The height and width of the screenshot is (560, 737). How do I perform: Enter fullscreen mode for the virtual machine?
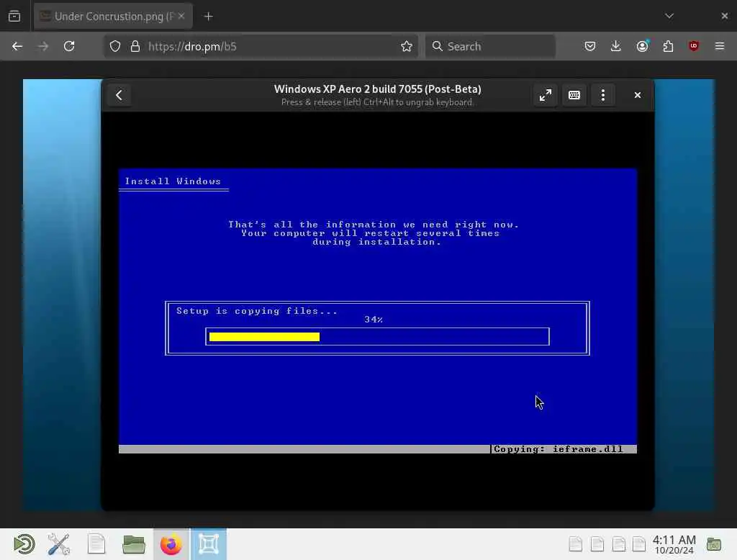click(546, 96)
